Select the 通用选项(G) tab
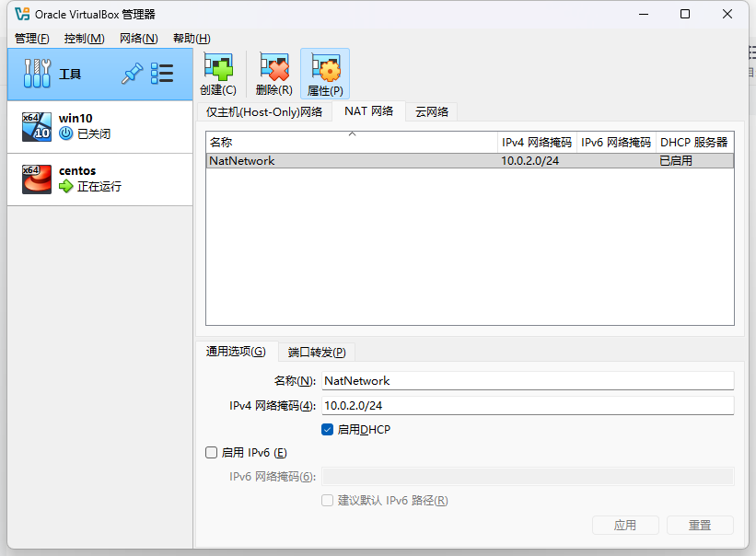The width and height of the screenshot is (756, 556). [x=236, y=352]
